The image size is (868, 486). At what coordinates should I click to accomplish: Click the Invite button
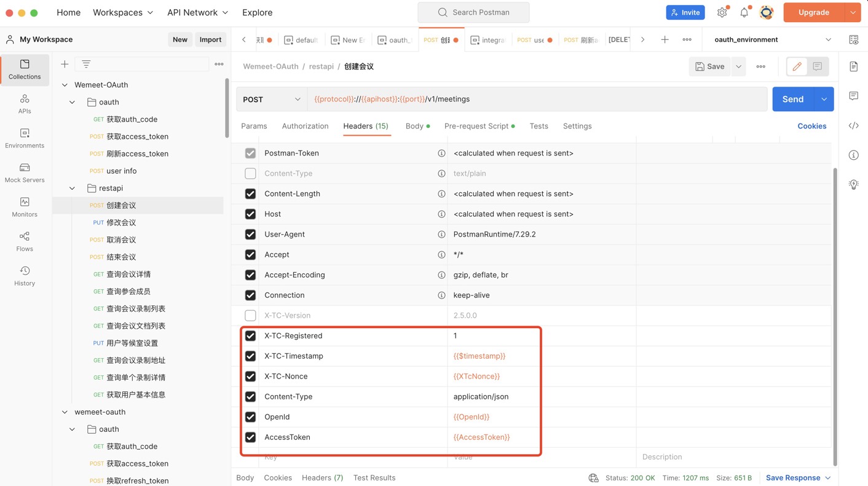685,12
